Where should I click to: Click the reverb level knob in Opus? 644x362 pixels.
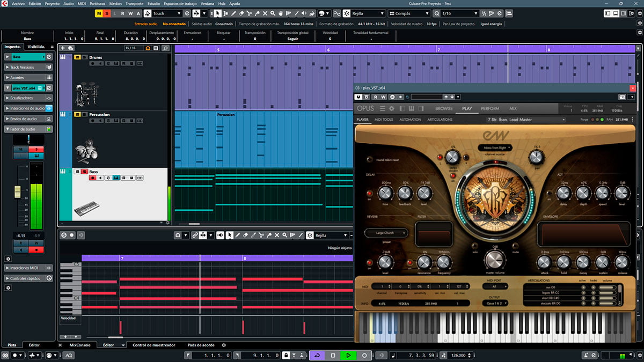tap(385, 262)
